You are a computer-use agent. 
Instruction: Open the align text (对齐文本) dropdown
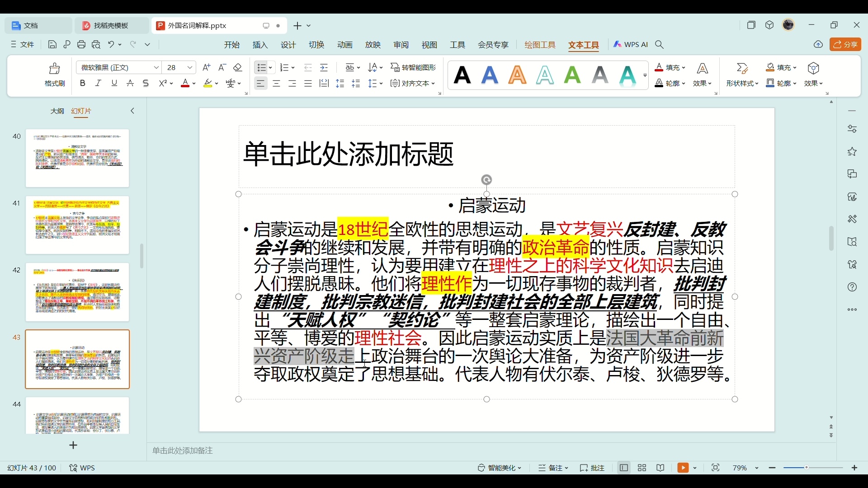[413, 84]
